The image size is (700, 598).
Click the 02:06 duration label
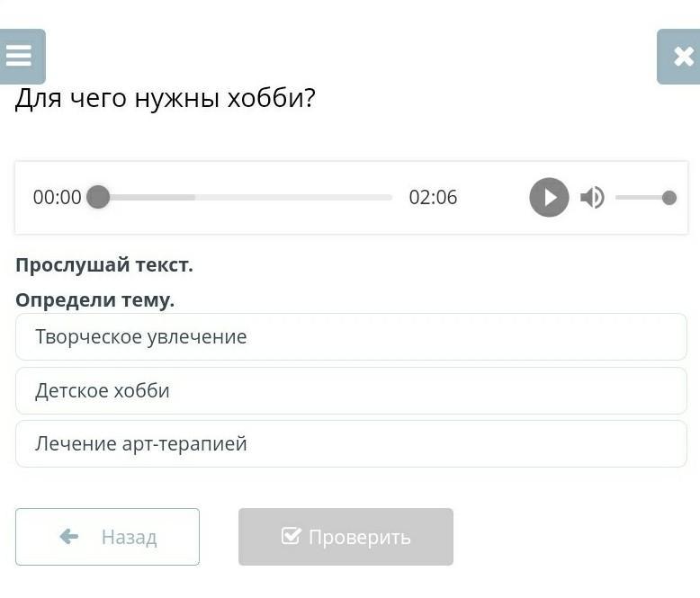coord(433,198)
